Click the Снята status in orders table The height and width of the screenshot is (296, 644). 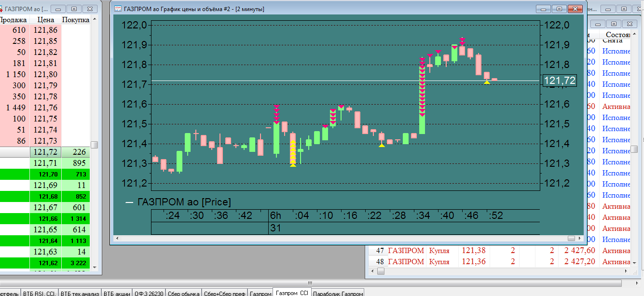613,40
